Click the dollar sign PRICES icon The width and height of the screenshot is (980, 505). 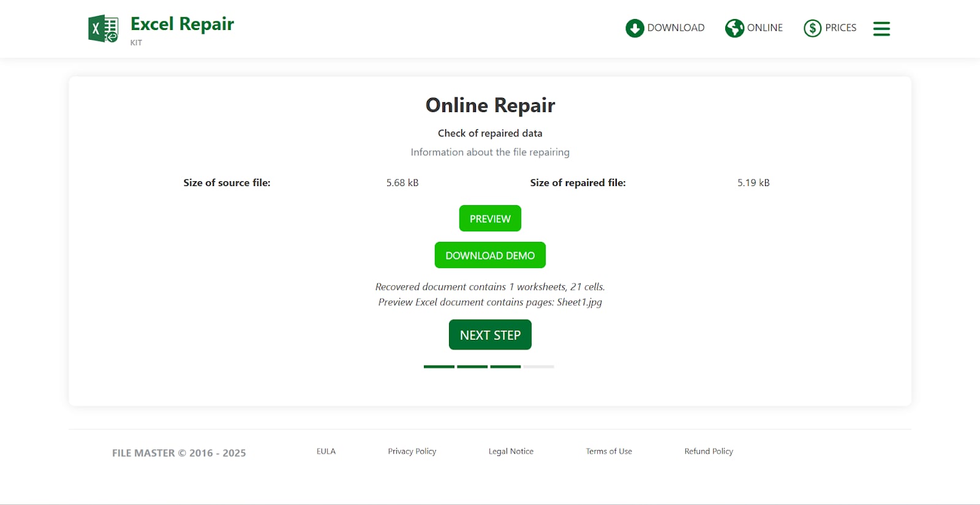(x=812, y=28)
